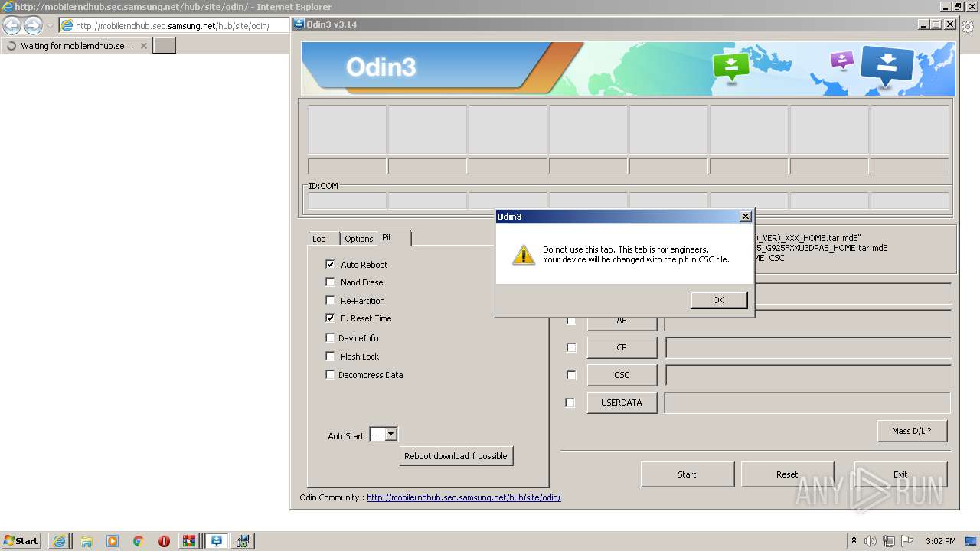Open the volume speaker tray icon
Image resolution: width=980 pixels, height=551 pixels.
click(x=871, y=541)
